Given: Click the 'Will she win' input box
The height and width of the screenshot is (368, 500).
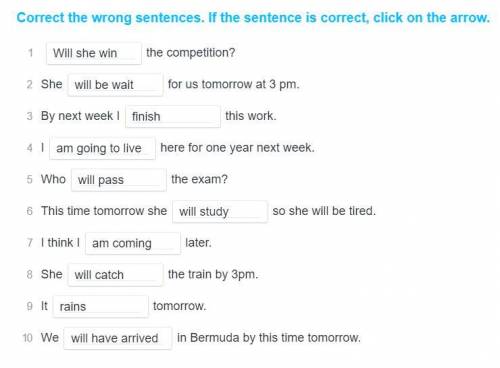Looking at the screenshot, I should 94,53.
